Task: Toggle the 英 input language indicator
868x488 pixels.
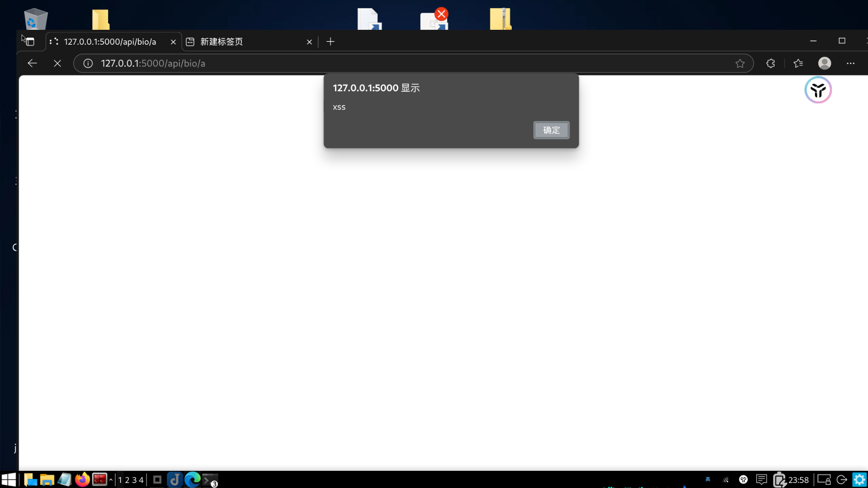Action: click(x=708, y=479)
